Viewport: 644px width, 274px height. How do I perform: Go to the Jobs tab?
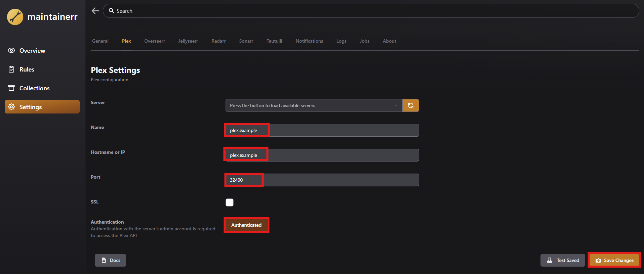pos(364,41)
